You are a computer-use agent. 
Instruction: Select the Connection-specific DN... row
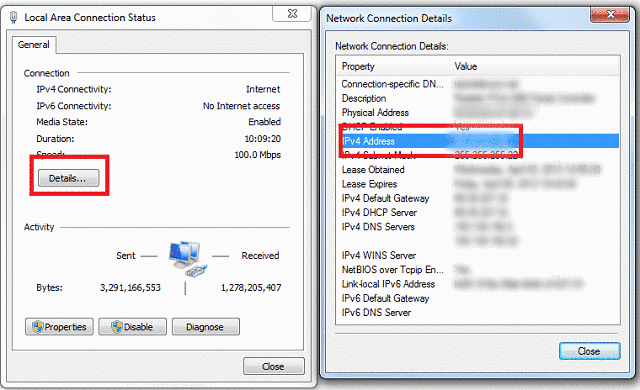tap(478, 84)
